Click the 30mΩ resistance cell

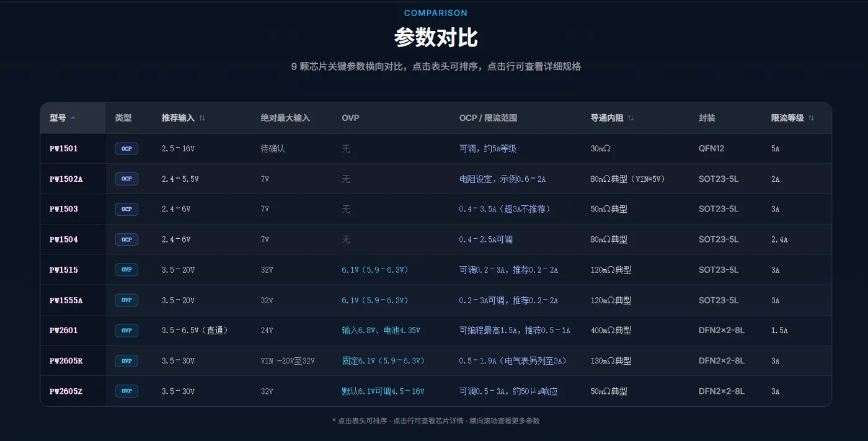(x=601, y=149)
